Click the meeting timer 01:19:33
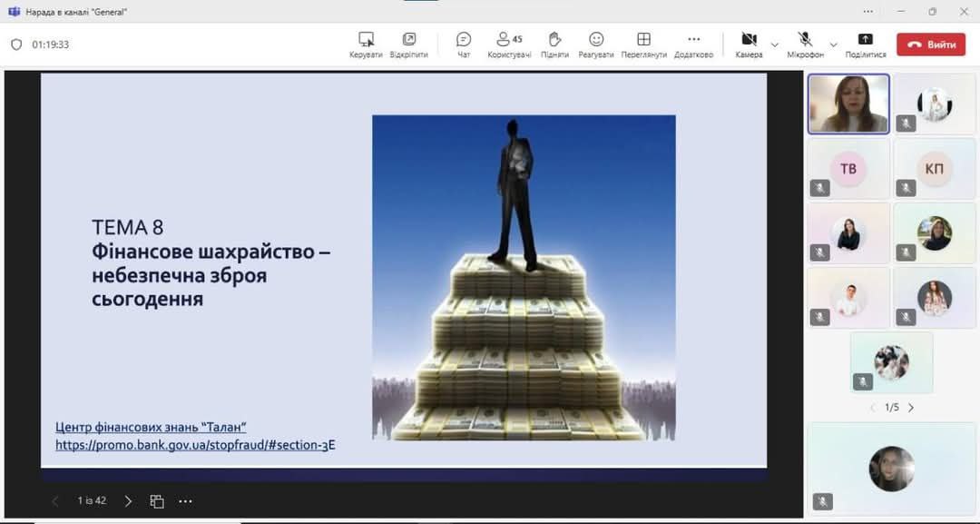Screen dimensions: 980x524 51,45
